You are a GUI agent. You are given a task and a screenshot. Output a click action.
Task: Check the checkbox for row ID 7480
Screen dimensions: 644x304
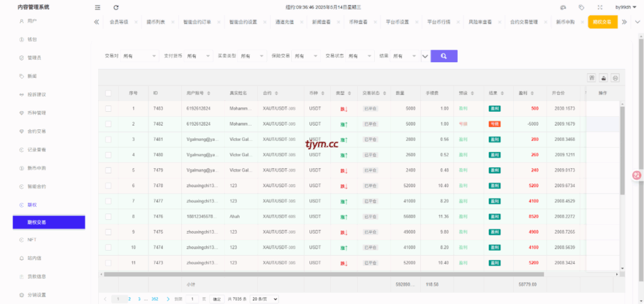coord(108,155)
